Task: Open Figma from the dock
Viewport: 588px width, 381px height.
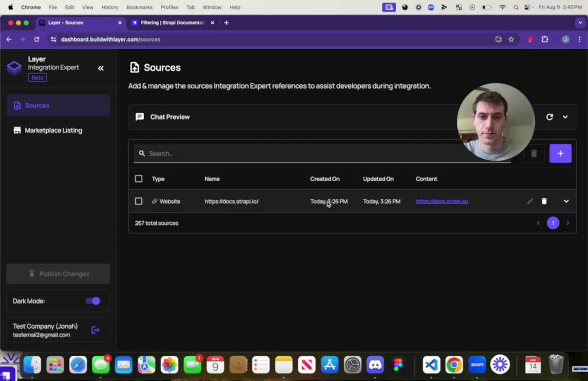Action: pos(398,365)
